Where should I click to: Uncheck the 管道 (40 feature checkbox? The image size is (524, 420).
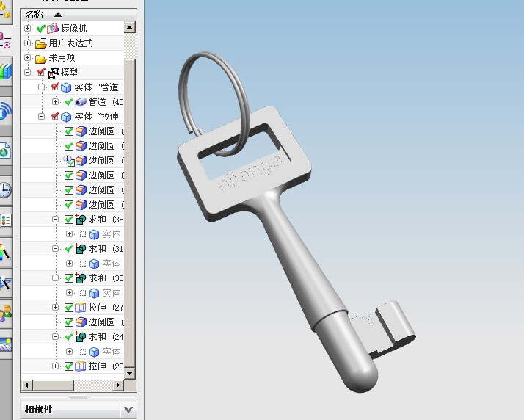tap(69, 102)
